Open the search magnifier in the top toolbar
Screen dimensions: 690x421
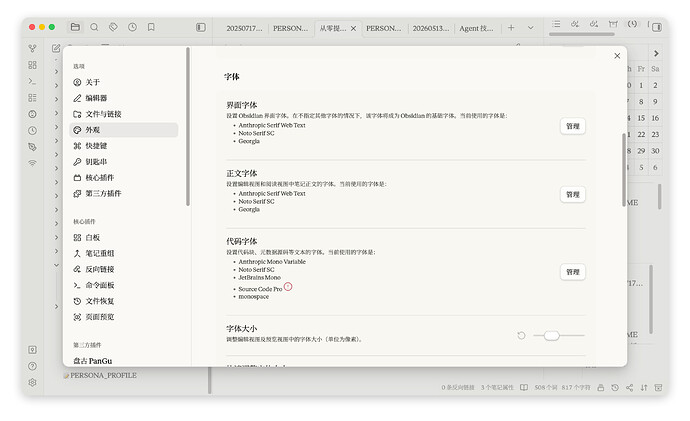coord(94,27)
